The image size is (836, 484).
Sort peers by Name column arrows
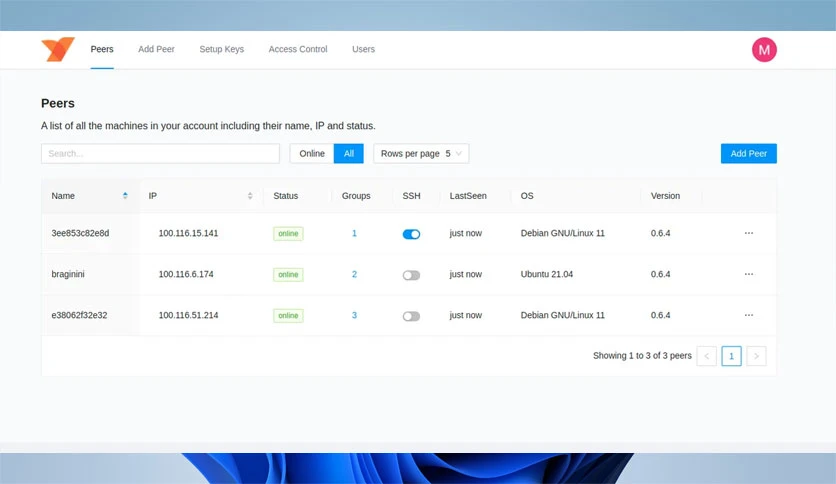point(125,196)
